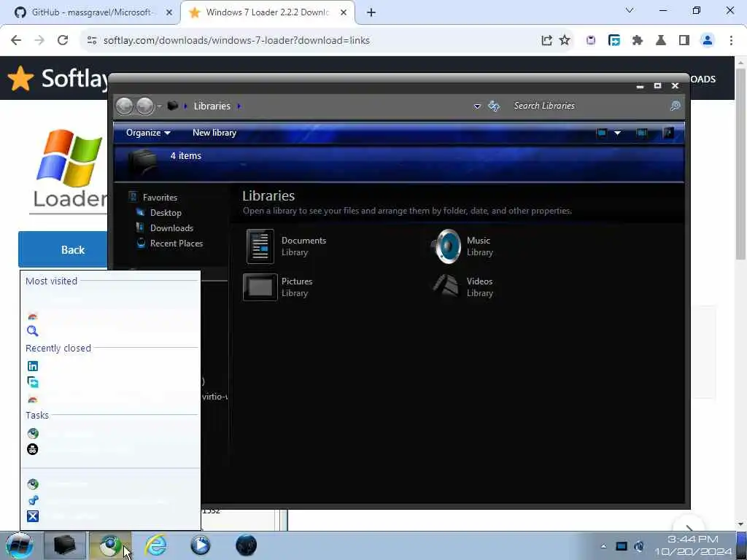This screenshot has height=560, width=747.
Task: Show hidden tray icons arrow
Action: pos(603,546)
